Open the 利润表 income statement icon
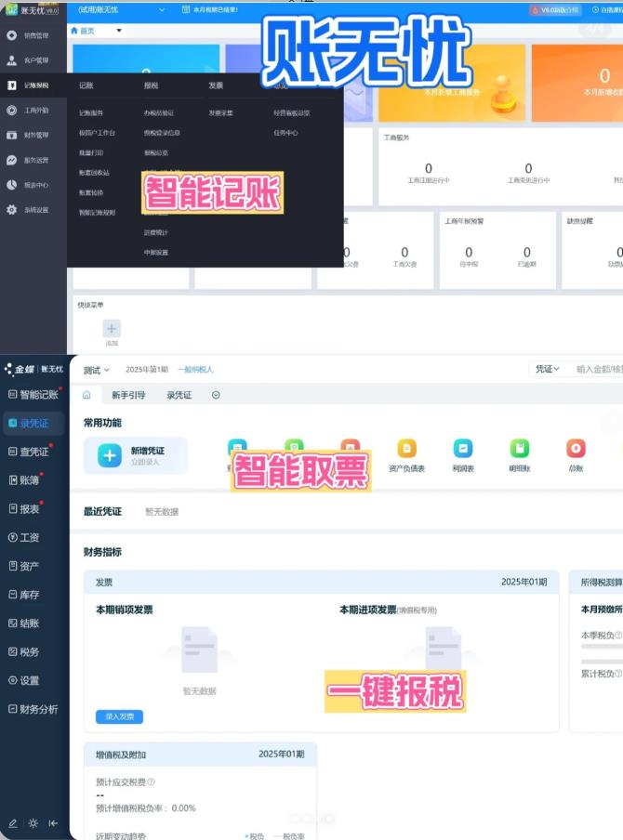 [463, 450]
